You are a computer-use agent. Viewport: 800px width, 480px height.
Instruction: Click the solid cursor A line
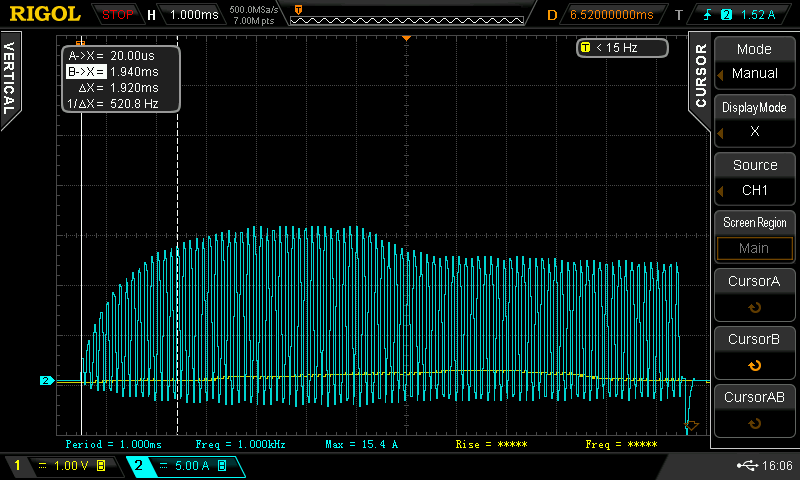tap(82, 275)
